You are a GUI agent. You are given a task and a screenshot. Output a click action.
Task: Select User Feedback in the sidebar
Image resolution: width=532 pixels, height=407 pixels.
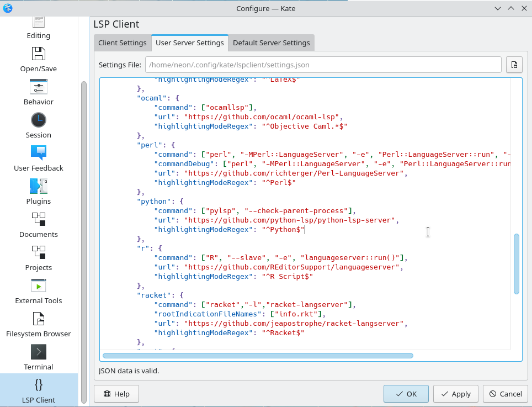click(x=38, y=158)
